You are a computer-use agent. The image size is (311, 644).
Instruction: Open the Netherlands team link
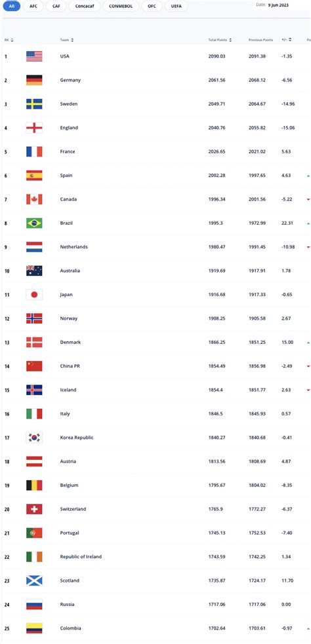tap(74, 247)
